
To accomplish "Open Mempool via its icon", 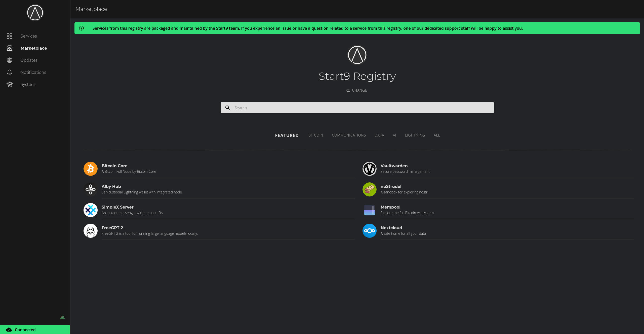I will point(370,210).
